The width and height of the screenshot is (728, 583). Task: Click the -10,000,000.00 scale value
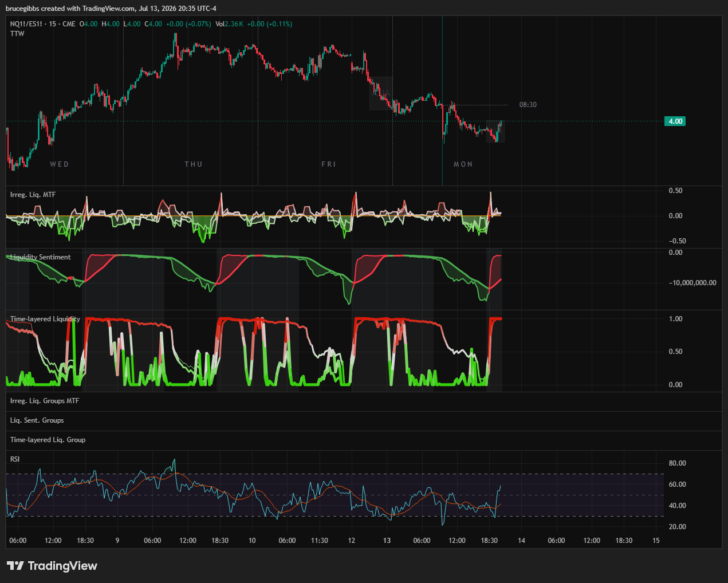pyautogui.click(x=692, y=283)
